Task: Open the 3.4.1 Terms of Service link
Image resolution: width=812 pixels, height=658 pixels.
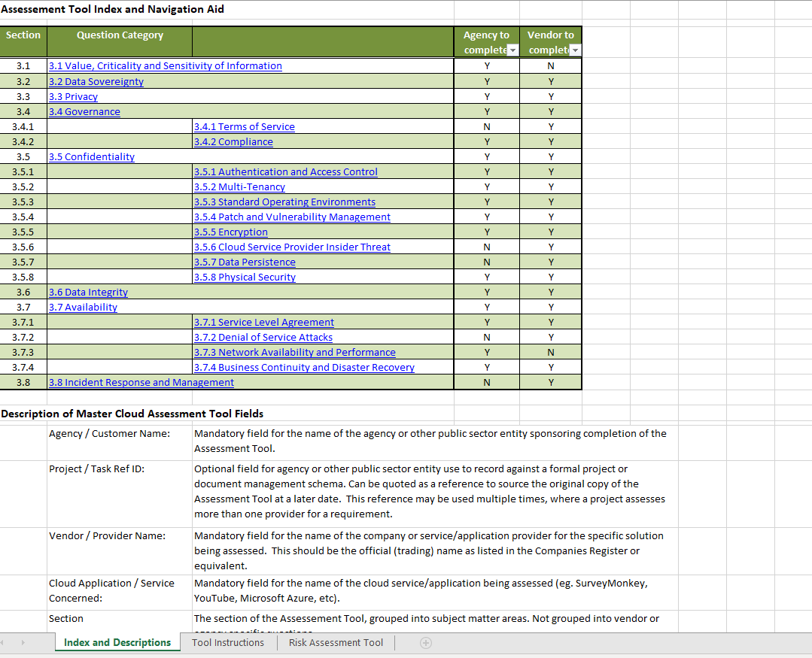Action: pyautogui.click(x=245, y=126)
